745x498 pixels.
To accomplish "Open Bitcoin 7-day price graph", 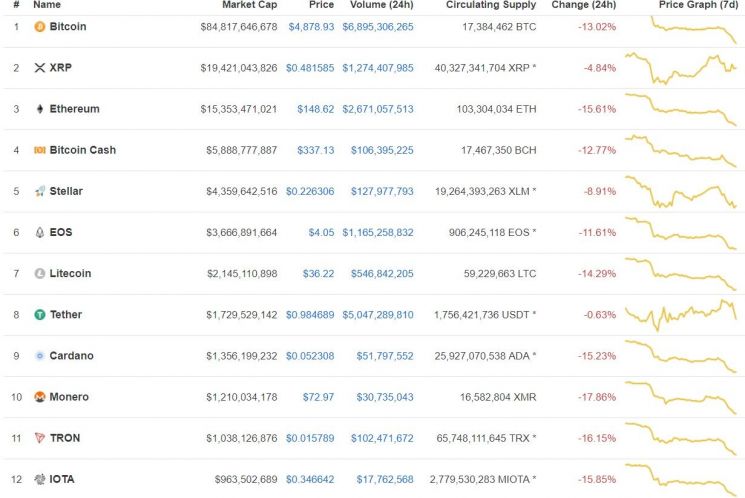I will click(682, 27).
